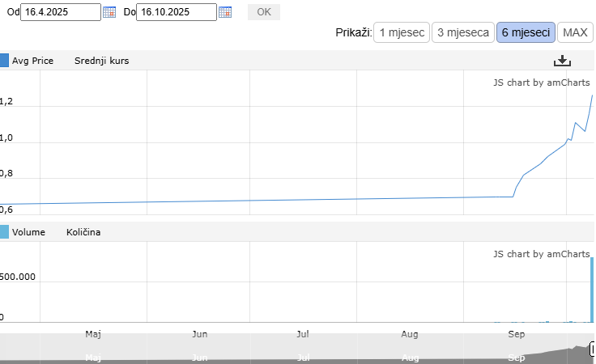Toggle the Avg Price legend marker

[4, 61]
